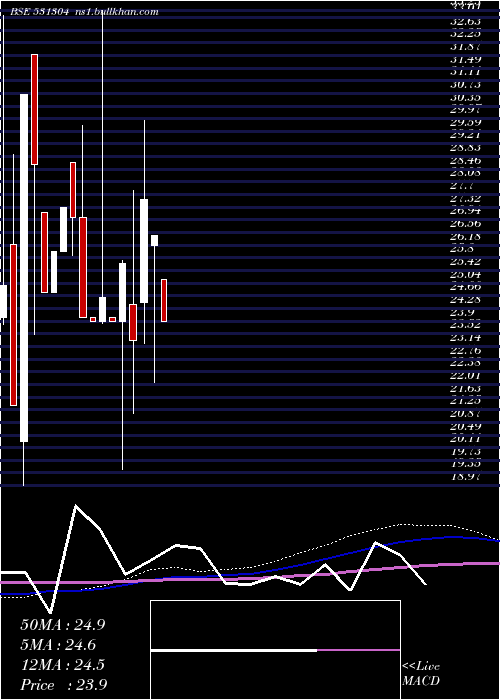Click the 29.59 price axis label
The height and width of the screenshot is (700, 500).
465,122
